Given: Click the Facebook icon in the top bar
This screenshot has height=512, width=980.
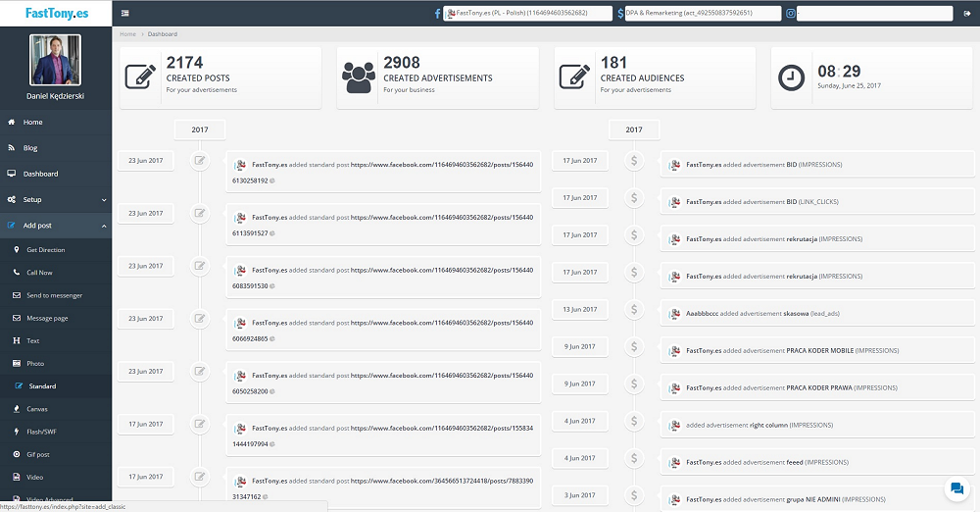Looking at the screenshot, I should point(437,13).
